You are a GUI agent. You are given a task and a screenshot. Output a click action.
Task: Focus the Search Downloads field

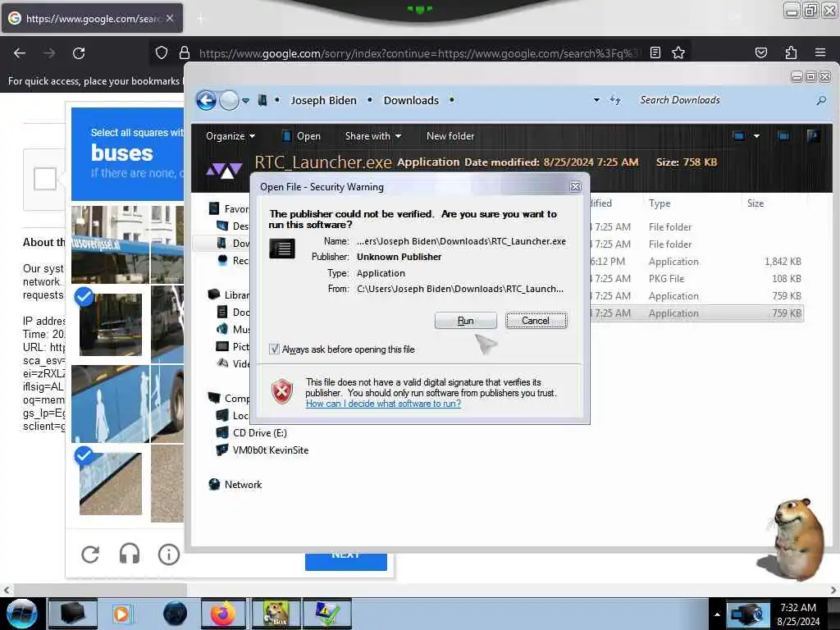point(724,100)
